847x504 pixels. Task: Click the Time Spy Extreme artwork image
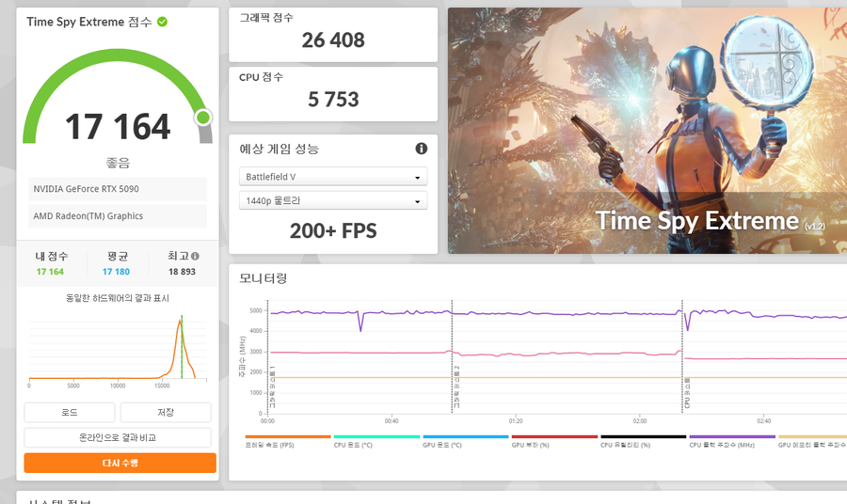[647, 131]
